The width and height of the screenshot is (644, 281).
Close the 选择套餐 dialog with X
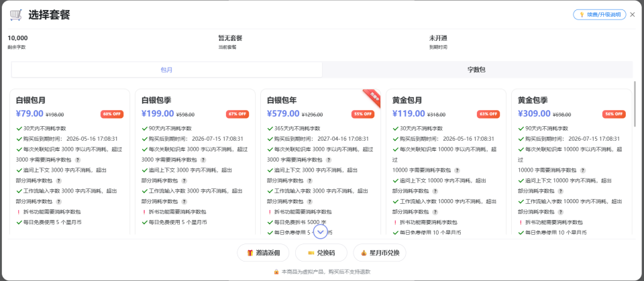coord(633,14)
